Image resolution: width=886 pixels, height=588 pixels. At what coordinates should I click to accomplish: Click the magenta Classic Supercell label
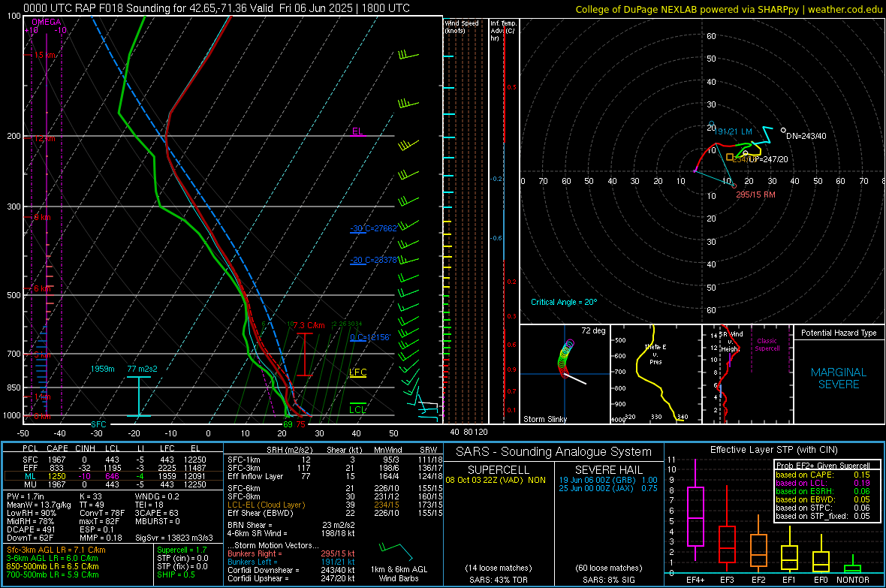coord(767,345)
